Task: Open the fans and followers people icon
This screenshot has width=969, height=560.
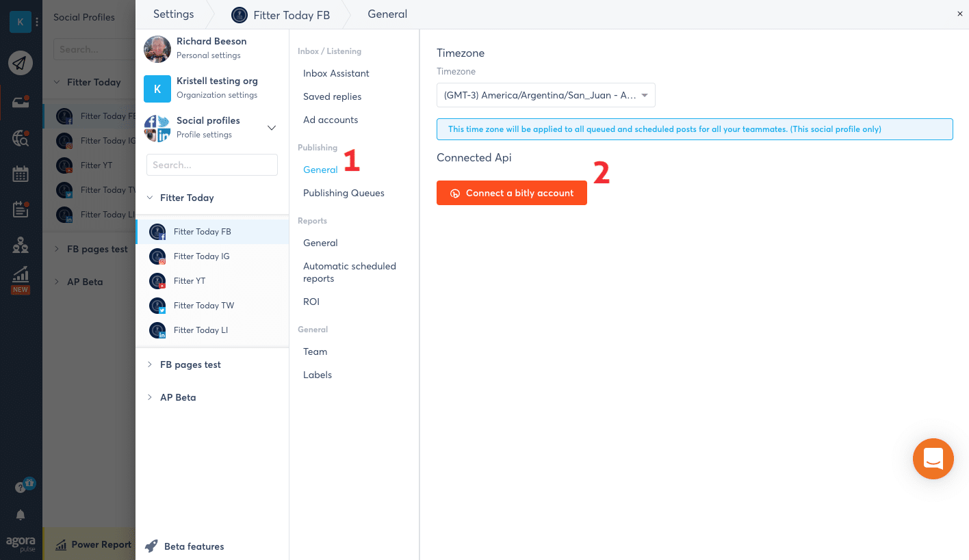Action: (x=21, y=245)
